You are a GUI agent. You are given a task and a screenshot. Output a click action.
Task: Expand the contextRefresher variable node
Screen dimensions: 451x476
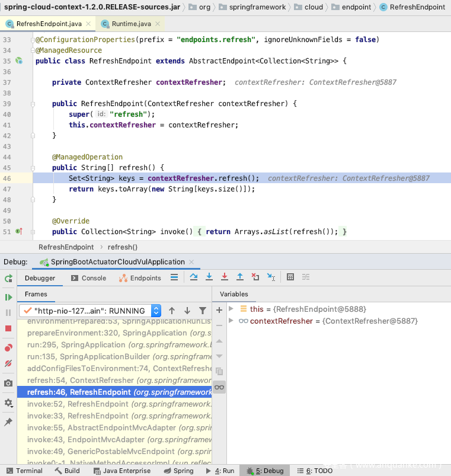click(231, 321)
